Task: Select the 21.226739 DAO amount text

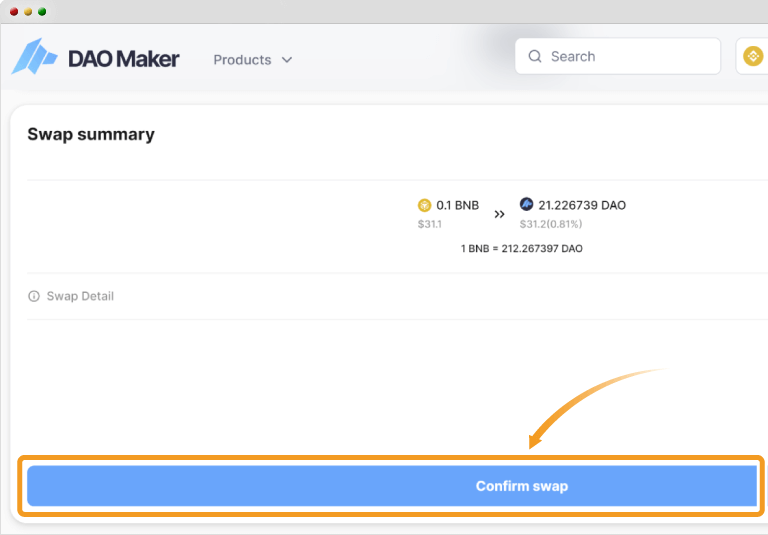Action: (x=582, y=205)
